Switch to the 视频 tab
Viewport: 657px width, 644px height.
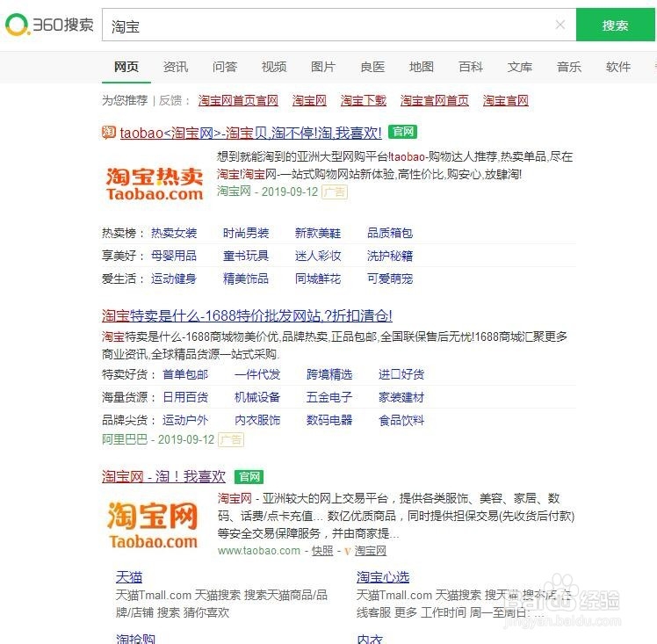tap(274, 66)
